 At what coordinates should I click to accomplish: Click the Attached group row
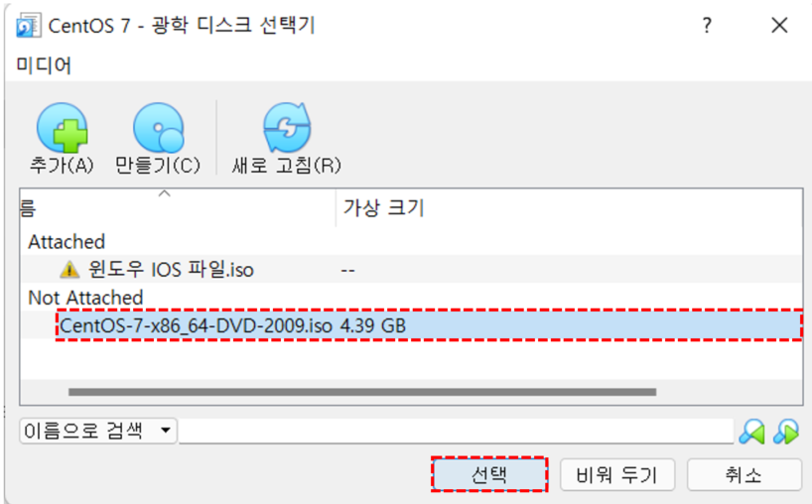(412, 242)
